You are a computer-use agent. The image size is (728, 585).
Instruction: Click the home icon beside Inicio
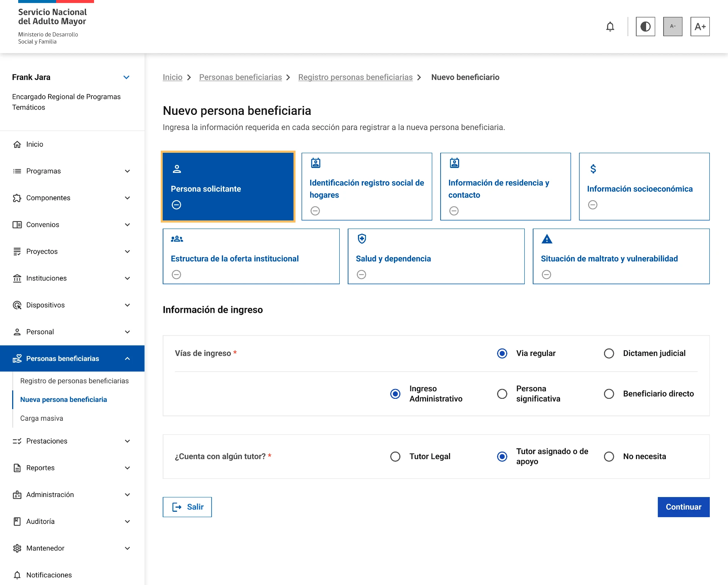[17, 144]
